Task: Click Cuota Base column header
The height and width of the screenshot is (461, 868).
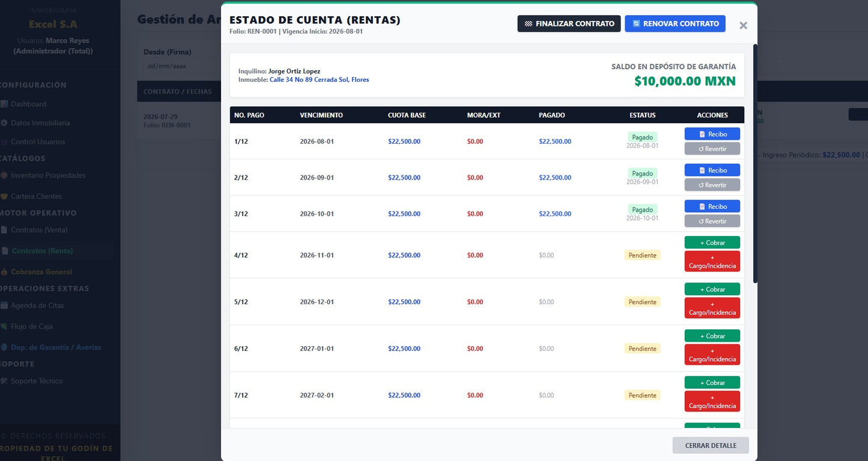Action: pos(407,115)
